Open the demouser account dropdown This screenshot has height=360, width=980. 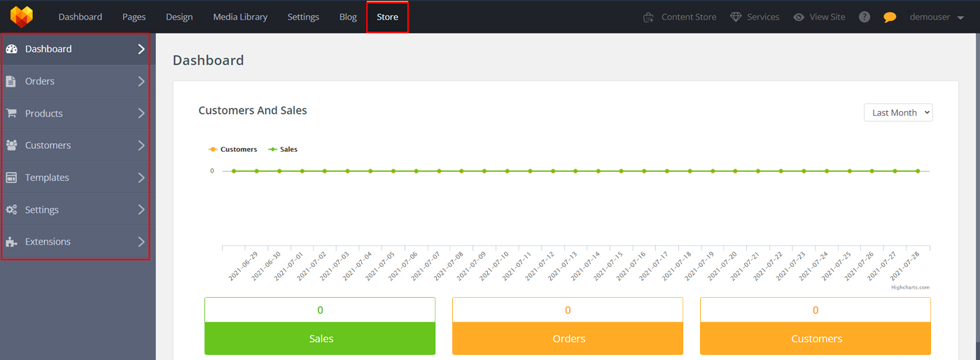937,17
